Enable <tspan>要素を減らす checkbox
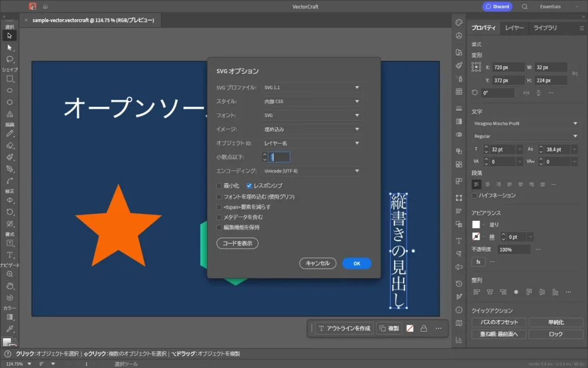 pos(219,207)
